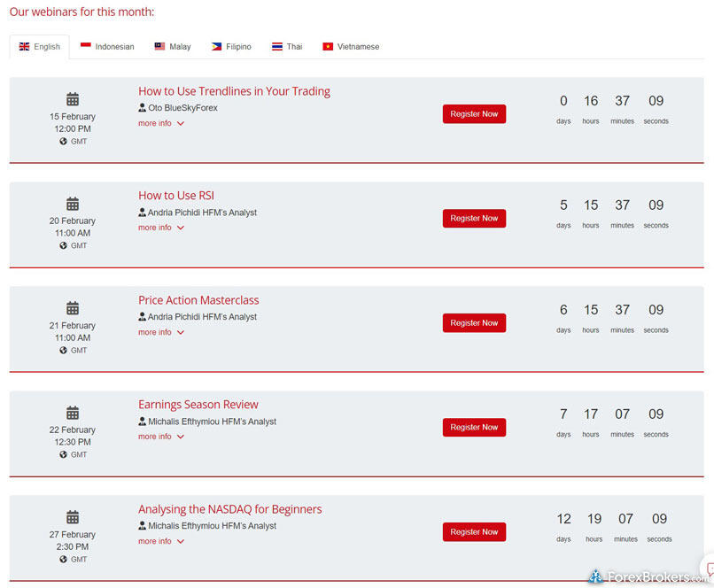Viewport: 714px width, 588px height.
Task: Click the 12 days countdown value
Action: [563, 519]
